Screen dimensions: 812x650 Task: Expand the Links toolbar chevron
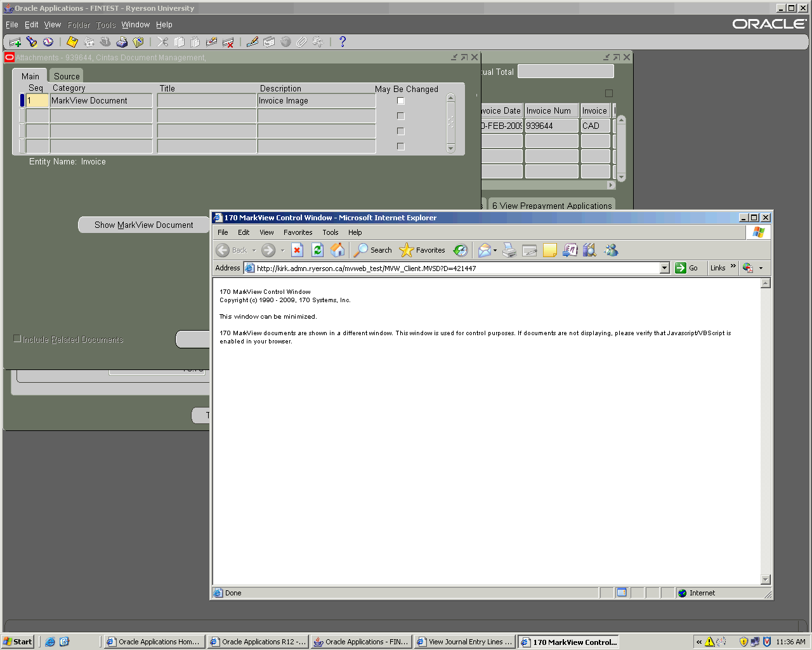coord(733,267)
